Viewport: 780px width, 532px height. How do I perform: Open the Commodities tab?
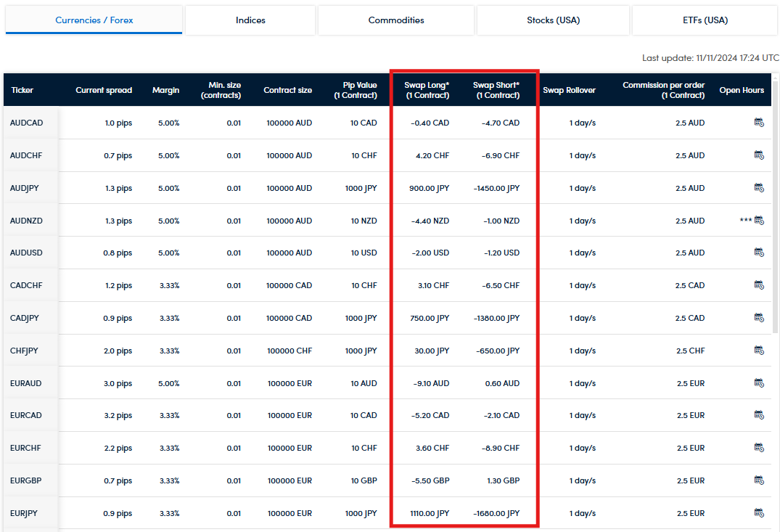tap(396, 20)
